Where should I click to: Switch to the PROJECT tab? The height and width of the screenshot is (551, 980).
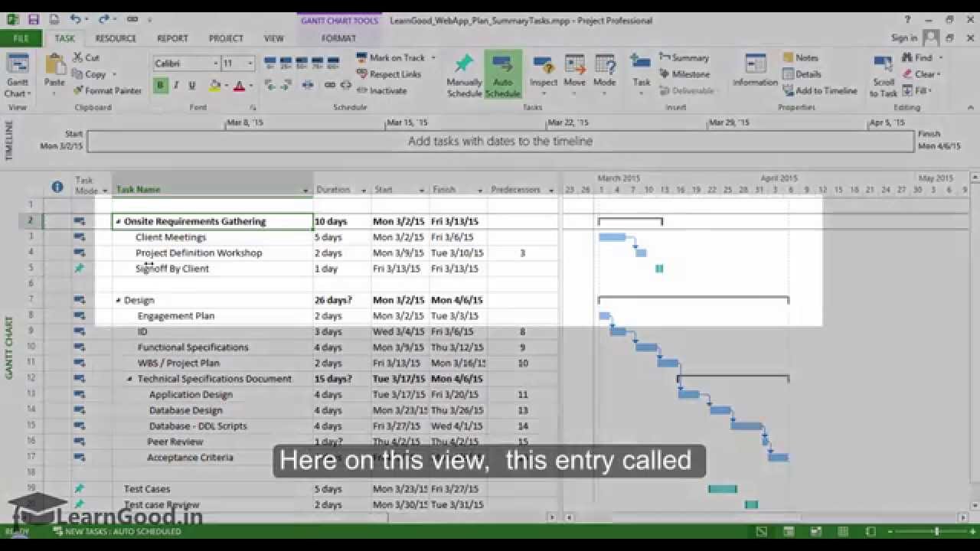pyautogui.click(x=226, y=38)
